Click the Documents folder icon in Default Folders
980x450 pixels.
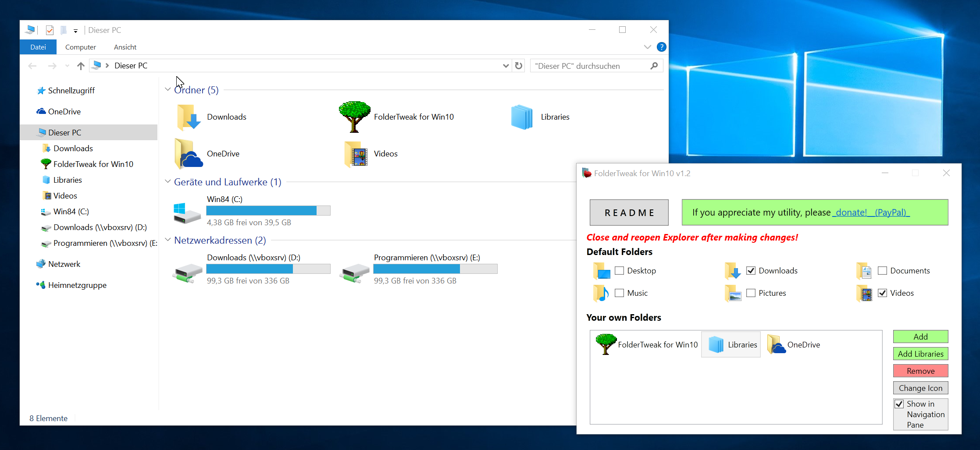[864, 271]
